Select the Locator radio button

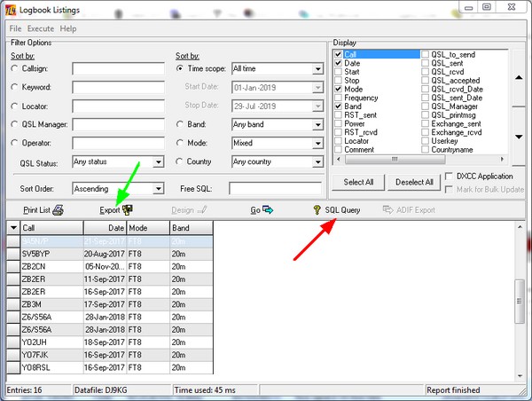(x=14, y=106)
